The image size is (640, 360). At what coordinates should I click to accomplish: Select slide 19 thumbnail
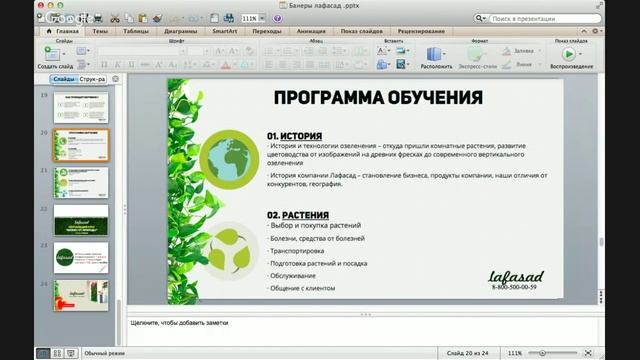pos(81,107)
